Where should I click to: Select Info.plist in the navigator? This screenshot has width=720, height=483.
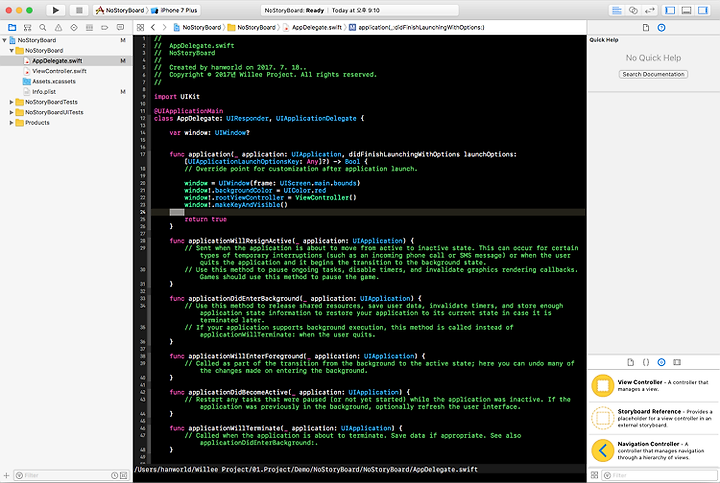click(x=66, y=92)
